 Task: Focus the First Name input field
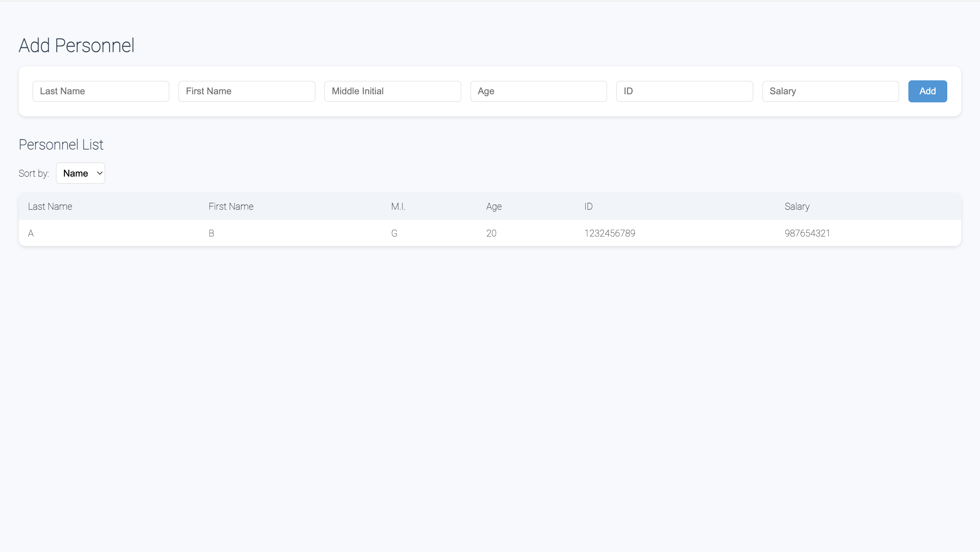pyautogui.click(x=247, y=91)
